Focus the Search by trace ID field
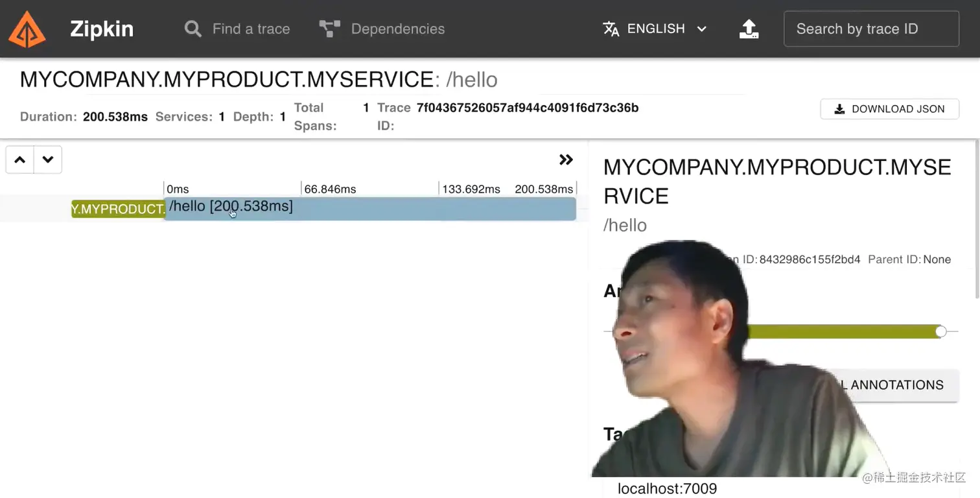Viewport: 980px width, 498px height. 871,29
